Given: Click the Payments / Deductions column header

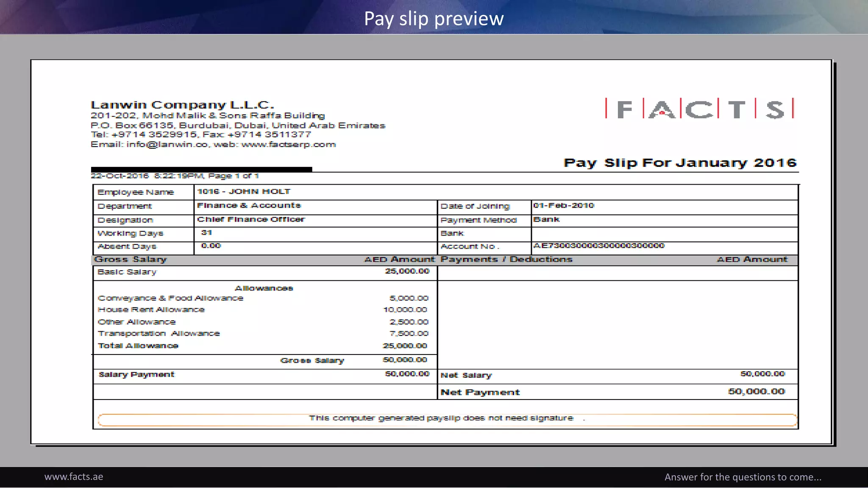Looking at the screenshot, I should [506, 259].
